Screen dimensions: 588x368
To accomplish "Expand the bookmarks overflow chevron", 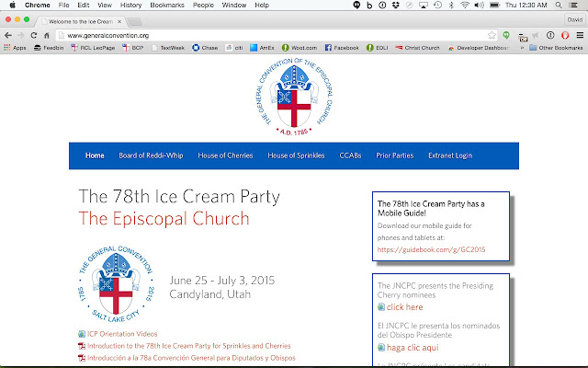I will 522,48.
